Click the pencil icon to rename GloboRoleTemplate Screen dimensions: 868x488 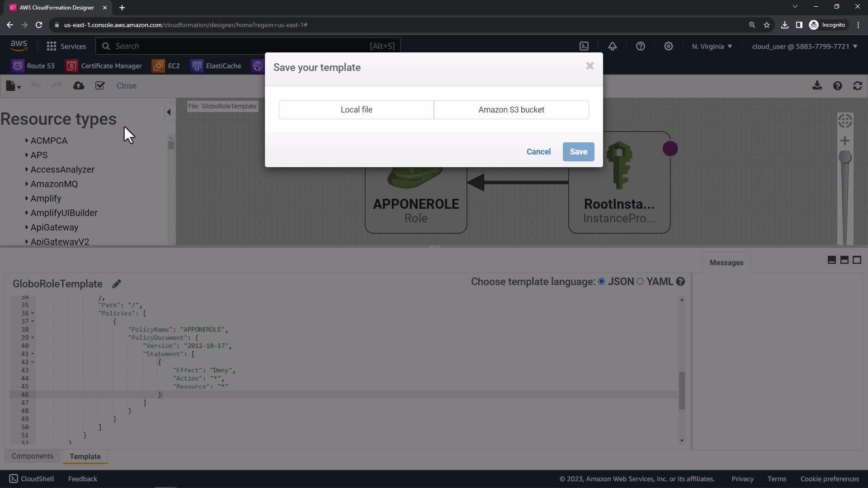(117, 284)
